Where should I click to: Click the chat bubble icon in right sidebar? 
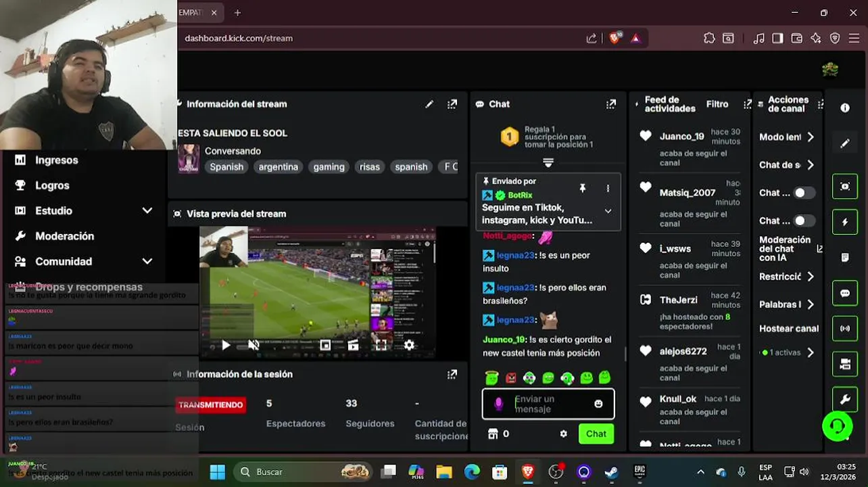click(x=845, y=294)
